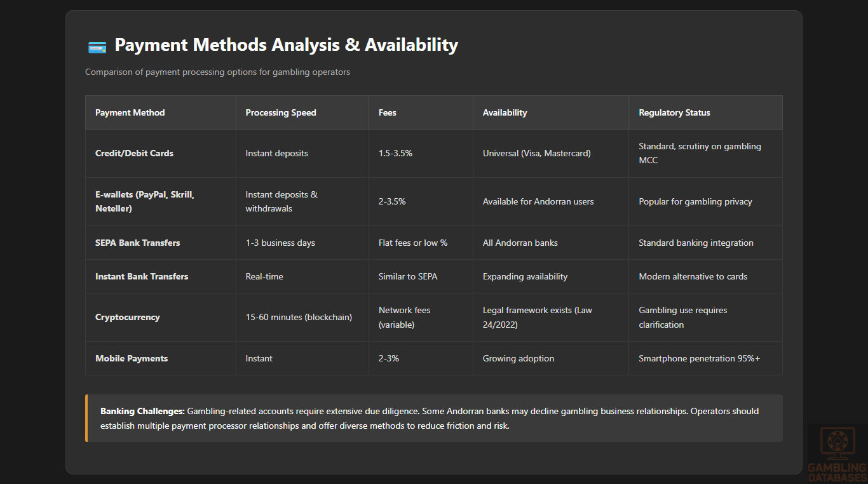Select the Processing Speed column header
868x484 pixels.
280,112
